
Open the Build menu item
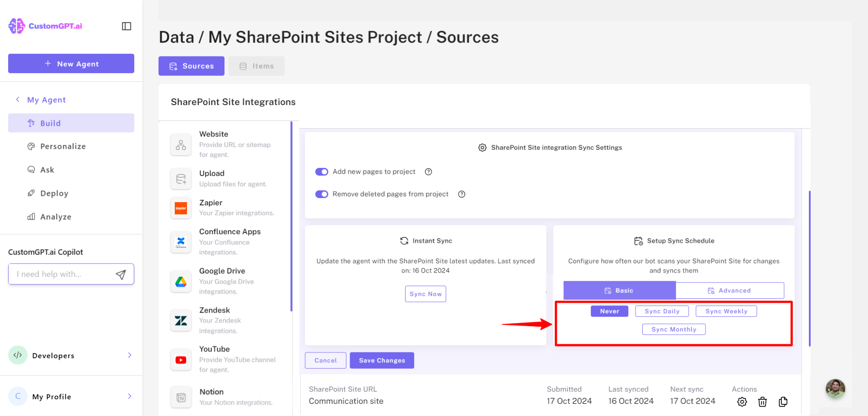pos(71,123)
